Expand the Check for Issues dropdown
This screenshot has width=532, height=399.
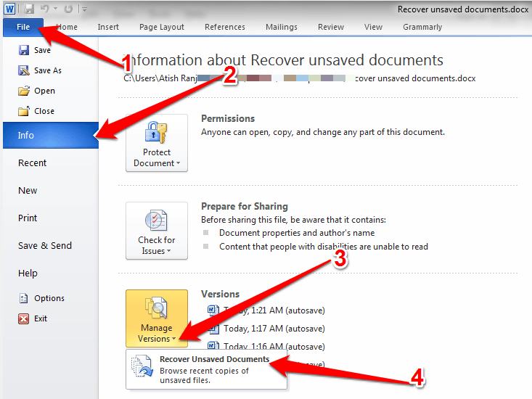pos(157,231)
